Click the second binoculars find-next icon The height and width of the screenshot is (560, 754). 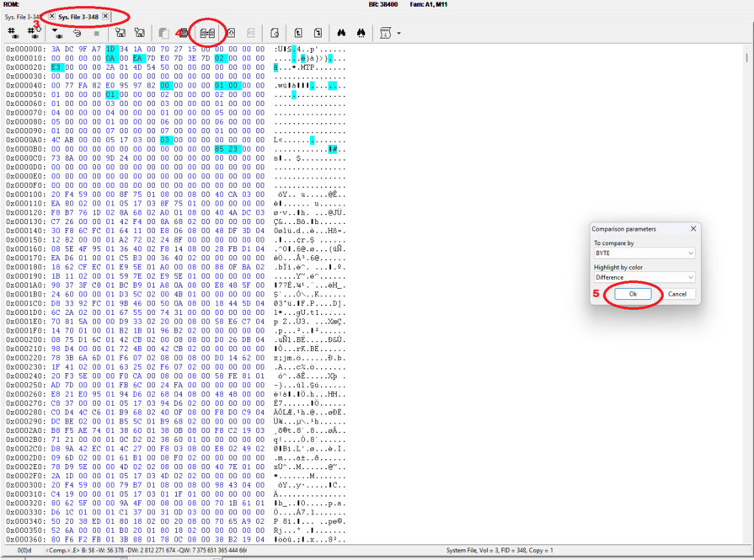tap(361, 33)
